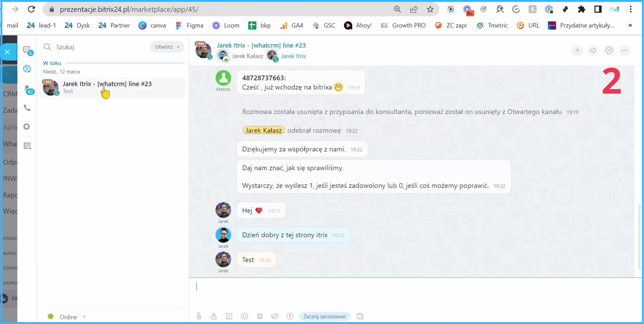644x324 pixels.
Task: Open Jarek Itrix profile link in chat header
Action: 293,56
